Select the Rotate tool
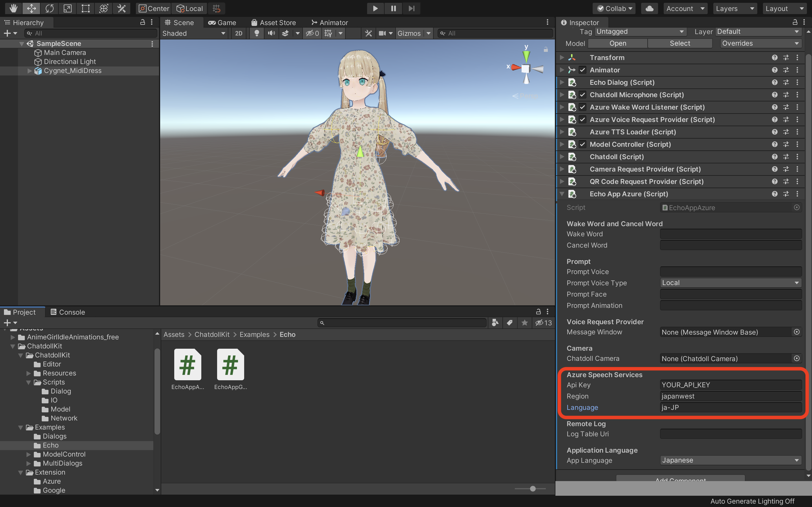 point(49,8)
